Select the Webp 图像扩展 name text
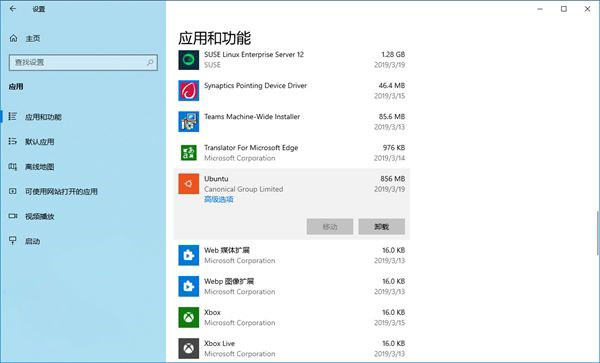This screenshot has height=363, width=600. click(229, 281)
